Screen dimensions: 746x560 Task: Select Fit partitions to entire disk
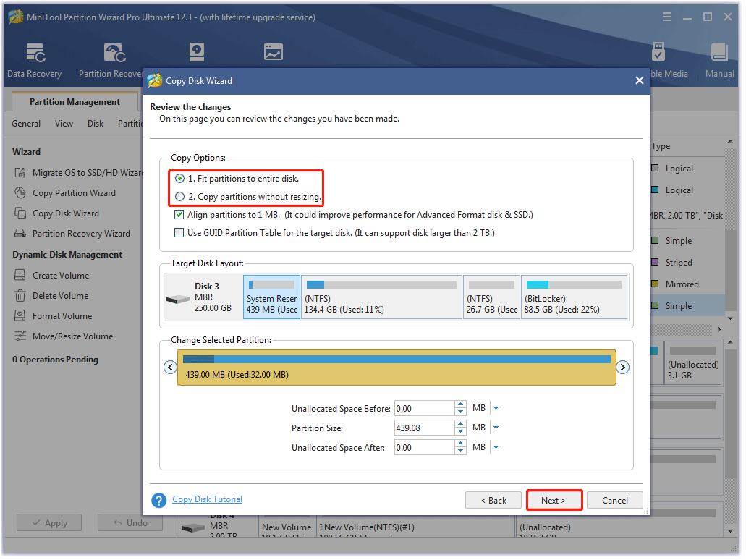[x=180, y=179]
